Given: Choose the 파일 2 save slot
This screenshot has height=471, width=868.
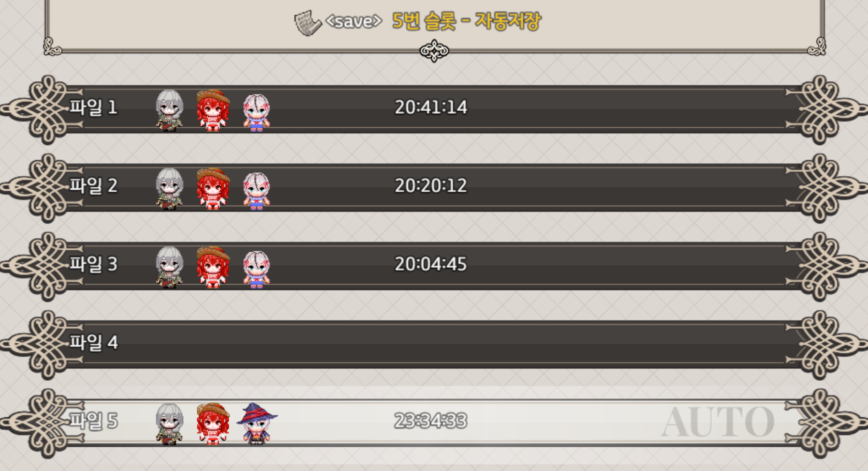Looking at the screenshot, I should click(434, 188).
